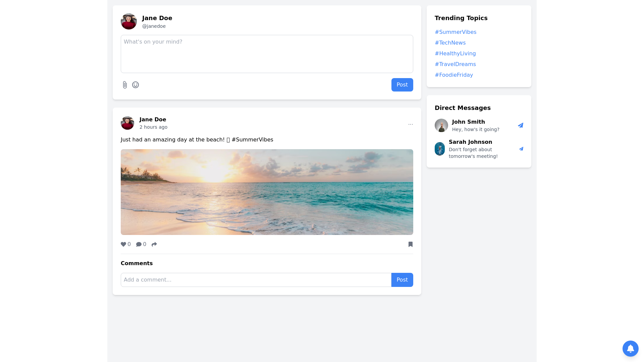Screen dimensions: 644x362
Task: Open the #TechNews trending link
Action: tap(450, 43)
